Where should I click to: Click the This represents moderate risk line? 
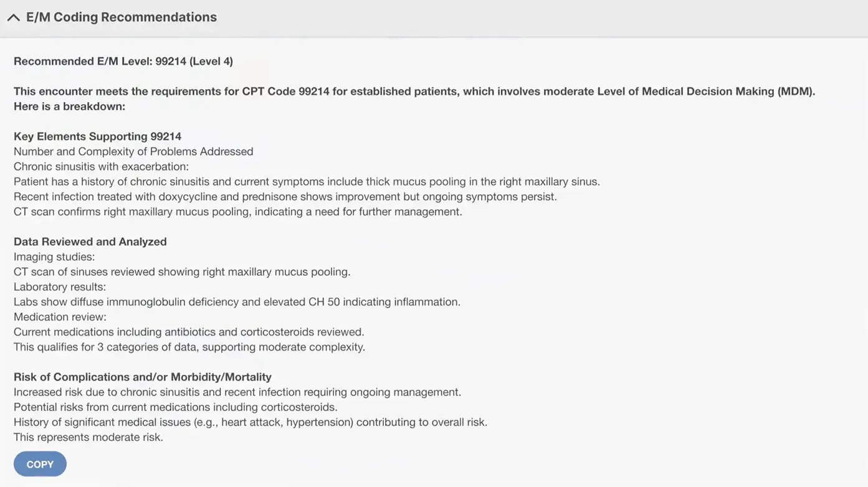88,437
